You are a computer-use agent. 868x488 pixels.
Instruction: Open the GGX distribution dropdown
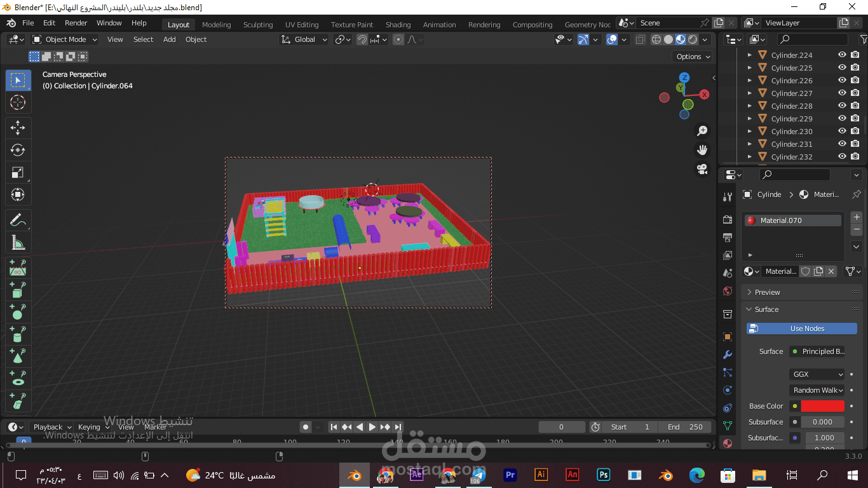[818, 374]
